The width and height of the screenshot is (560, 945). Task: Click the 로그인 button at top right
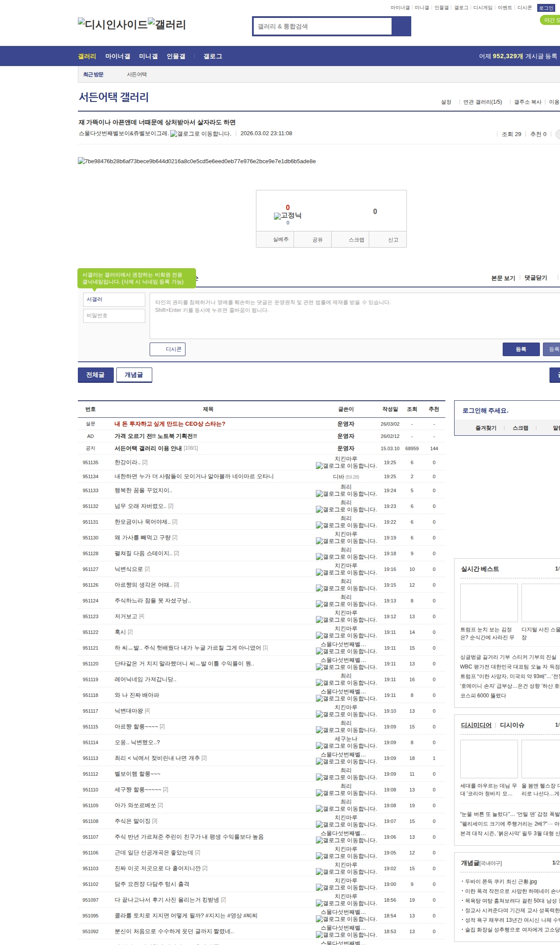pyautogui.click(x=546, y=8)
